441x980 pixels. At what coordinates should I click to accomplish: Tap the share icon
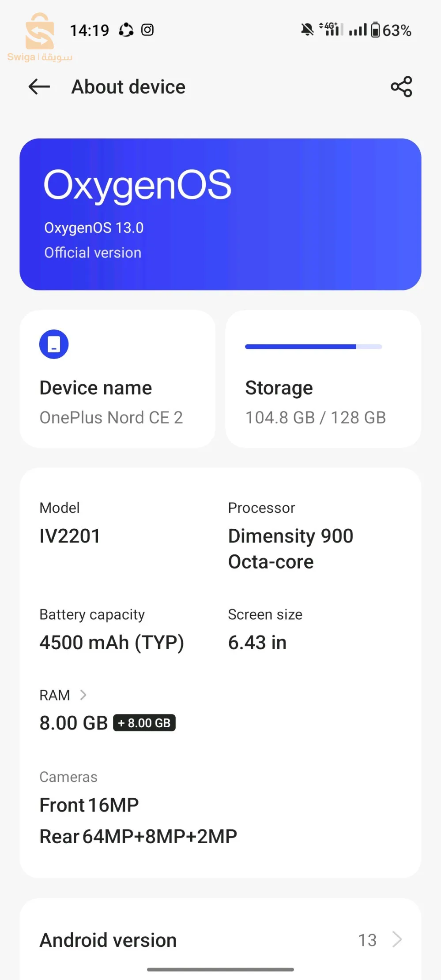click(x=401, y=87)
